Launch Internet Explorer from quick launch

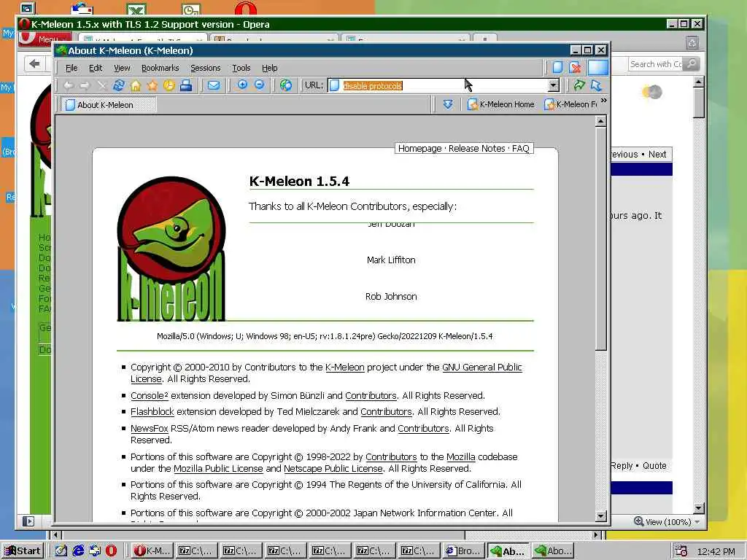tap(78, 551)
